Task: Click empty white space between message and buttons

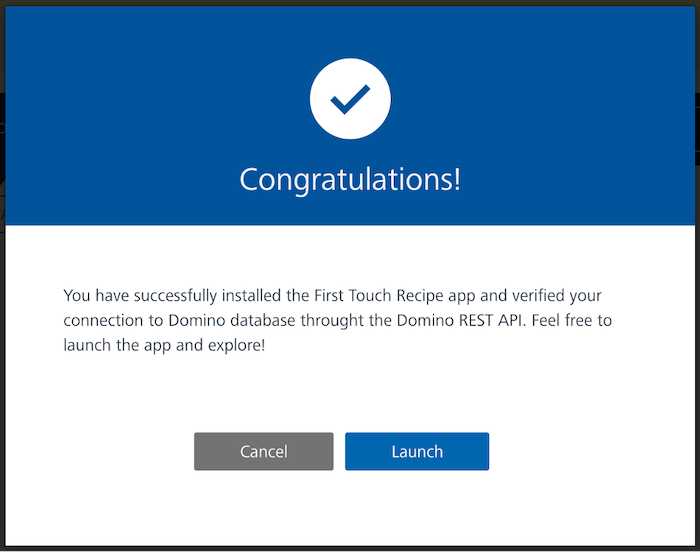Action: (x=350, y=393)
